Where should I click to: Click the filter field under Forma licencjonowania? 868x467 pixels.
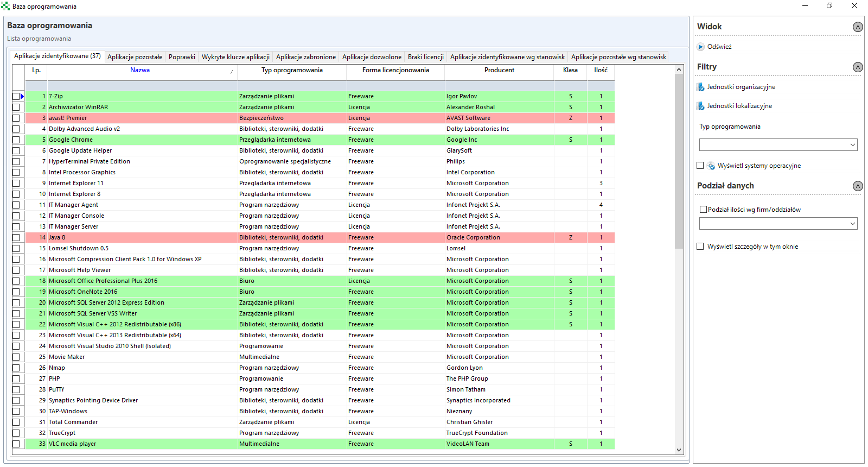[396, 86]
